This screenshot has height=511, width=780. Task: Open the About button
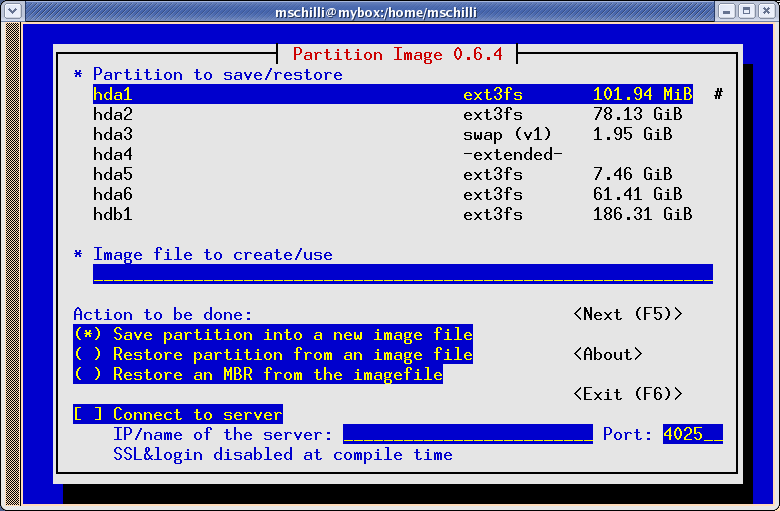(x=608, y=354)
